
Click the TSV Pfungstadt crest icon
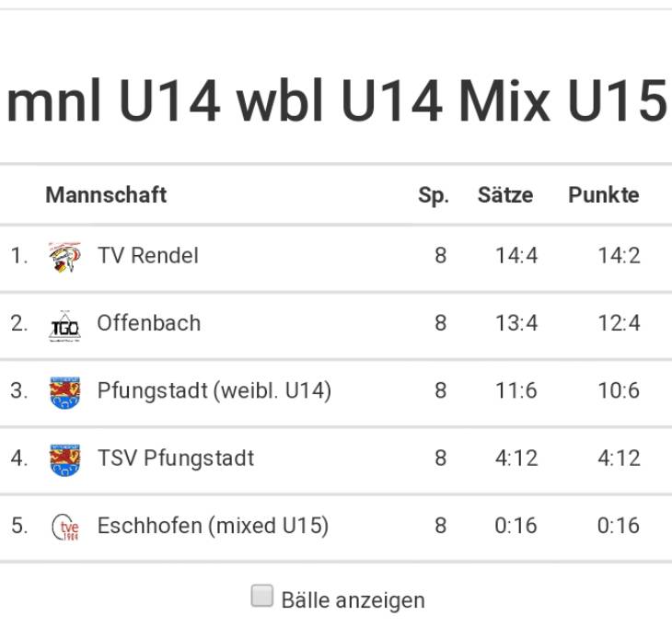pyautogui.click(x=64, y=459)
